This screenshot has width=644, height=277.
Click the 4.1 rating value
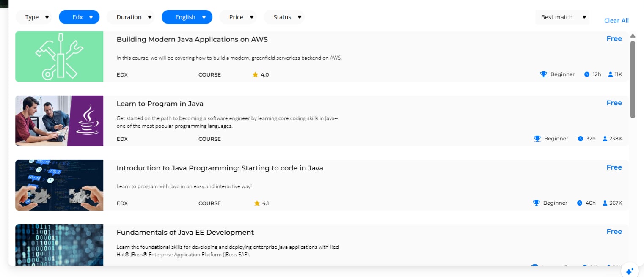(265, 203)
